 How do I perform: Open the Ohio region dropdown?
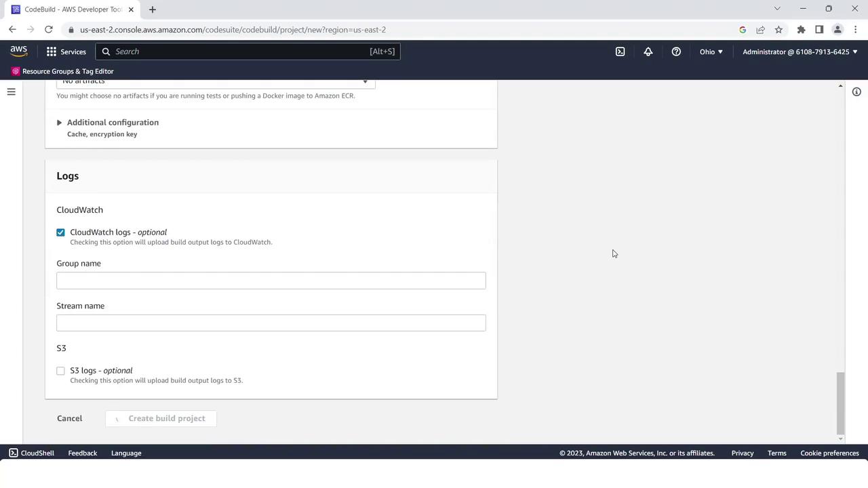pyautogui.click(x=711, y=52)
